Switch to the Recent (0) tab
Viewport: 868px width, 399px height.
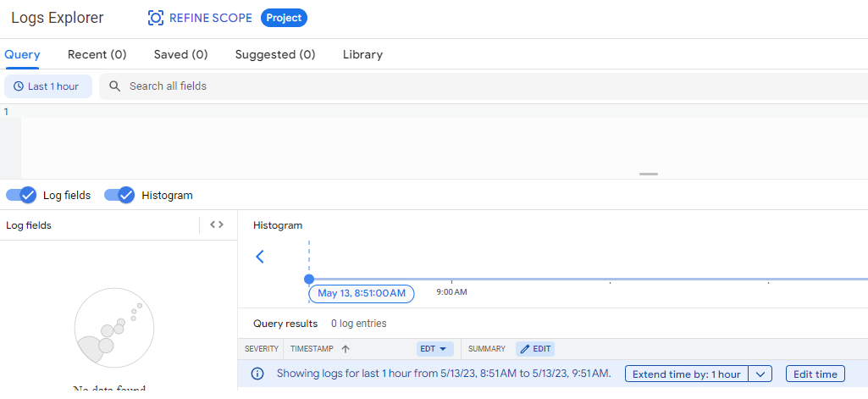click(97, 54)
